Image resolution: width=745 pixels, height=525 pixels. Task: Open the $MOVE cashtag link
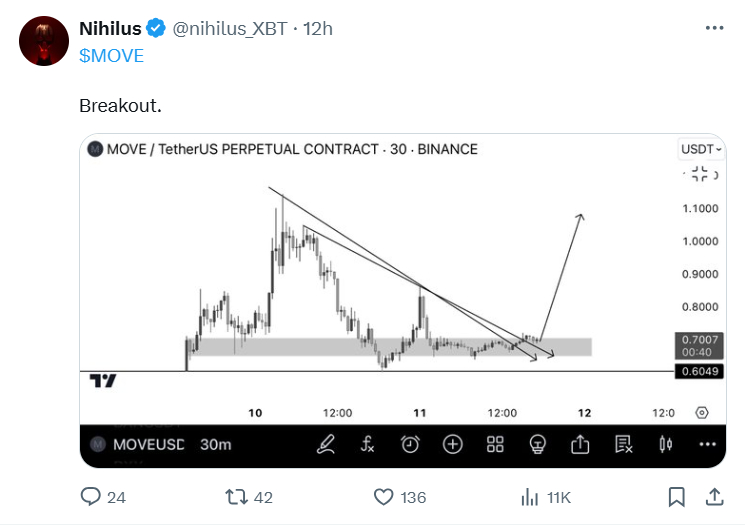tap(111, 56)
